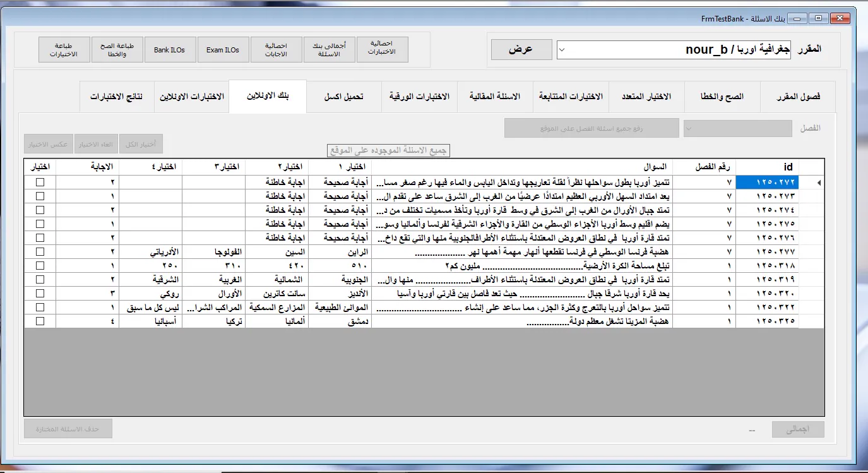Tick the checkbox in row ١٢٥٠٣١٨
The image size is (868, 473).
[x=40, y=265]
